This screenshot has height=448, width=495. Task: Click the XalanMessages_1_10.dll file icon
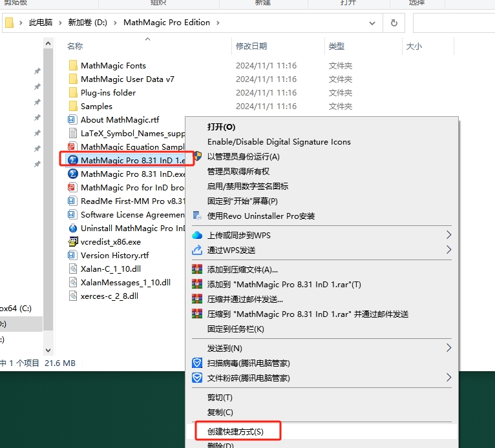point(73,282)
